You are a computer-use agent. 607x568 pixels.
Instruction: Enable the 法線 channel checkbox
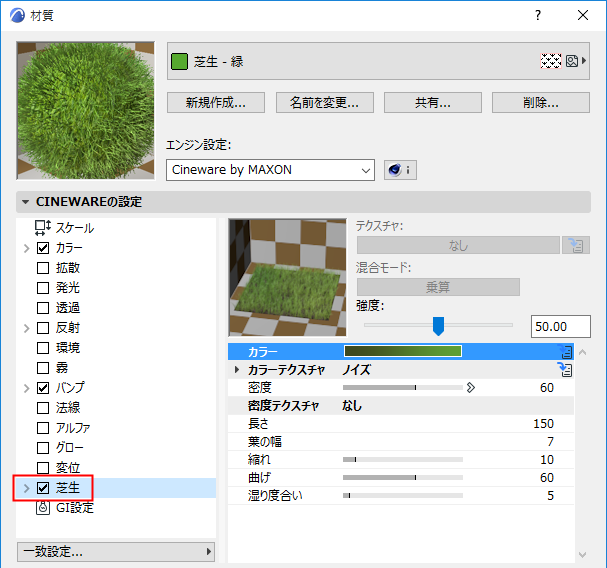(x=43, y=408)
